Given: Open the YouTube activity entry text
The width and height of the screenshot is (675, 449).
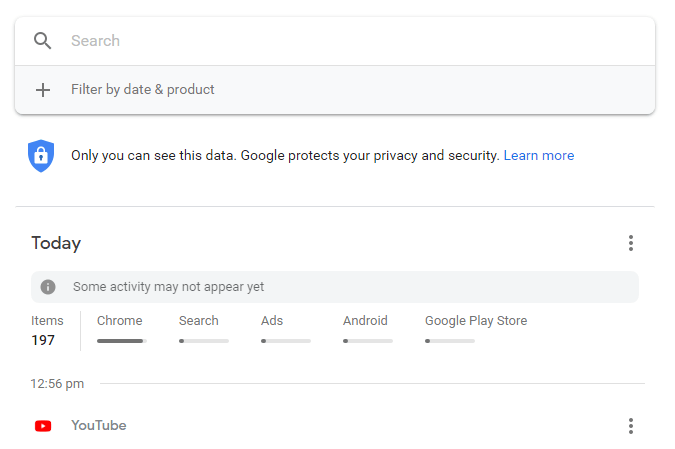Looking at the screenshot, I should point(99,426).
